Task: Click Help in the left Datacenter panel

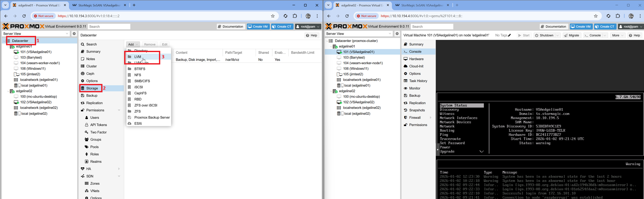Action: pyautogui.click(x=312, y=35)
